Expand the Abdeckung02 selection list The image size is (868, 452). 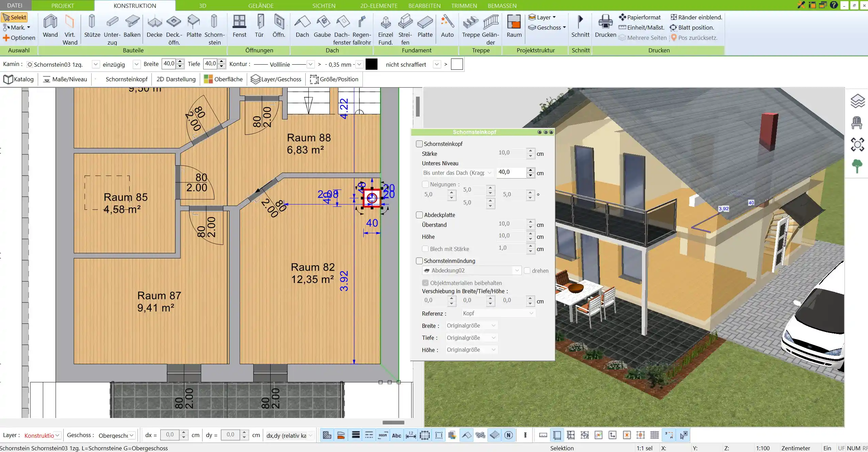pyautogui.click(x=517, y=270)
